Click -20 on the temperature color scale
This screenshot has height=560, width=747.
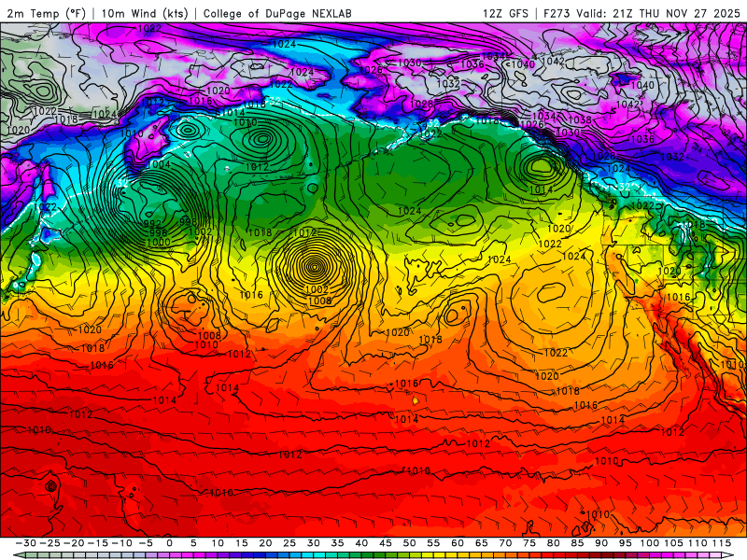pyautogui.click(x=74, y=543)
